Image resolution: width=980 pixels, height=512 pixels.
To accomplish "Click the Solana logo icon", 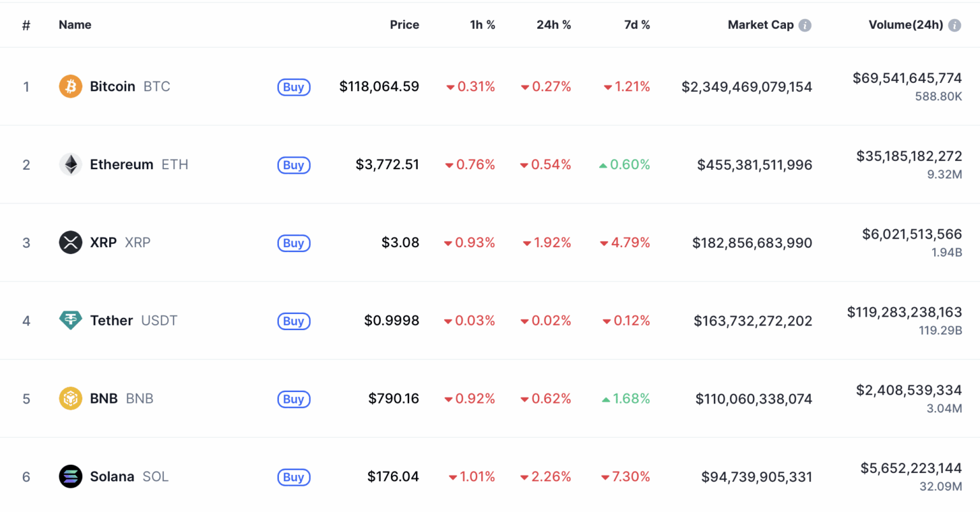I will pos(70,476).
